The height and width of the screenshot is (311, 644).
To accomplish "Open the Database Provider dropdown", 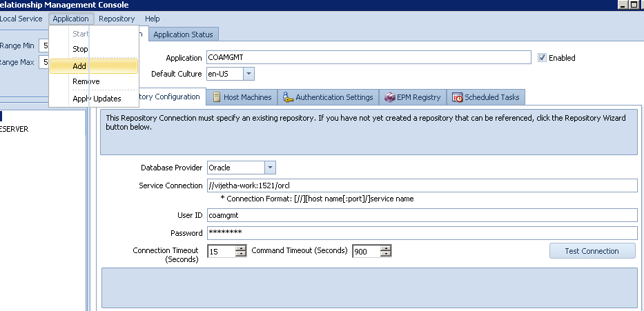I will 270,168.
